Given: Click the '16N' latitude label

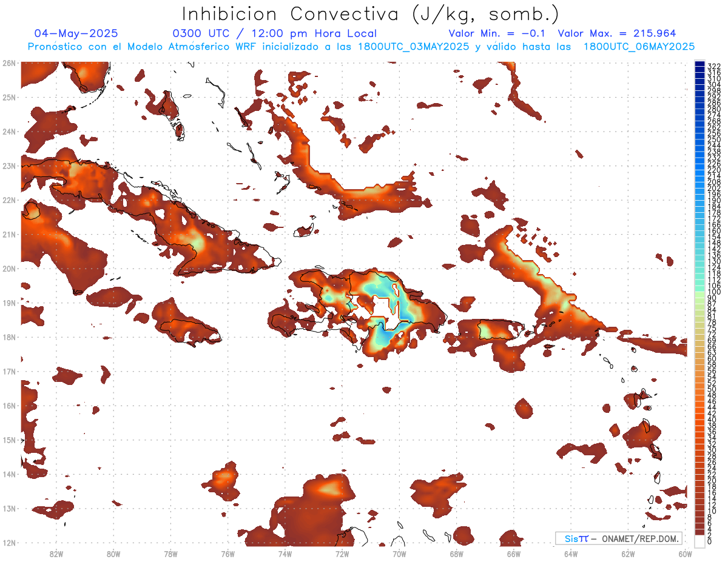Looking at the screenshot, I should [x=9, y=406].
